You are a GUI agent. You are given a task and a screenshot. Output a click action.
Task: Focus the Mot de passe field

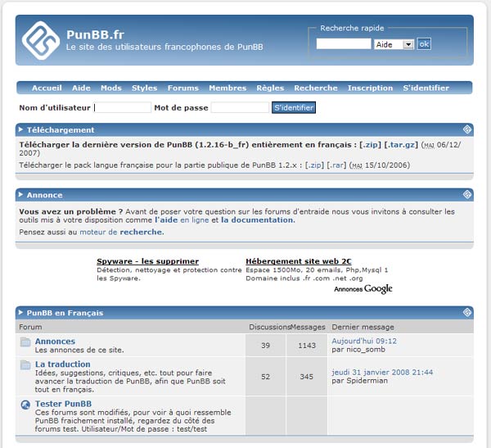tap(240, 107)
